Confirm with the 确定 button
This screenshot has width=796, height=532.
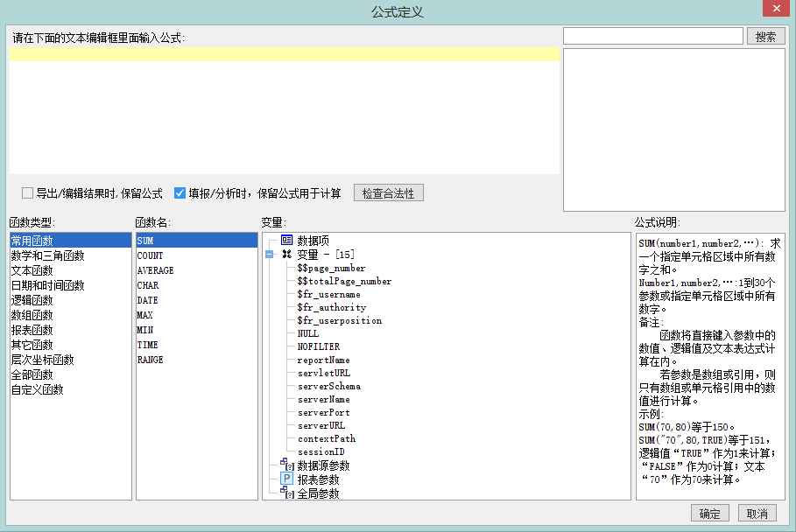(x=709, y=514)
